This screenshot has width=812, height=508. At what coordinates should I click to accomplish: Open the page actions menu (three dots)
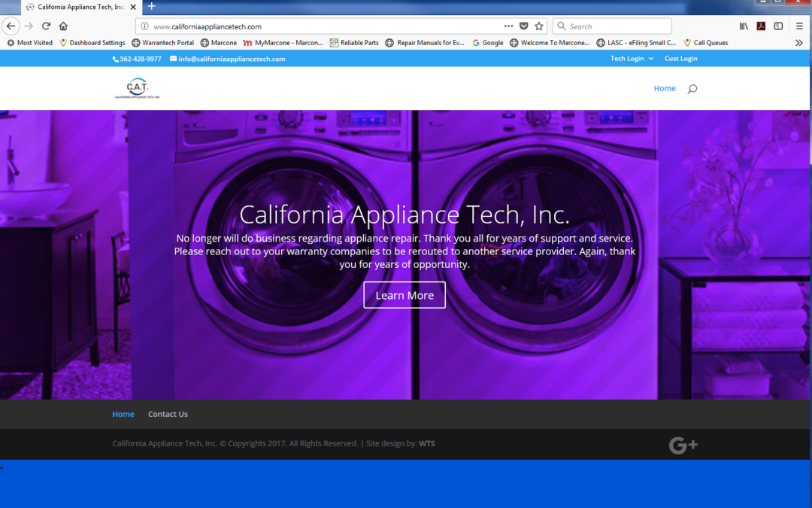pyautogui.click(x=508, y=25)
